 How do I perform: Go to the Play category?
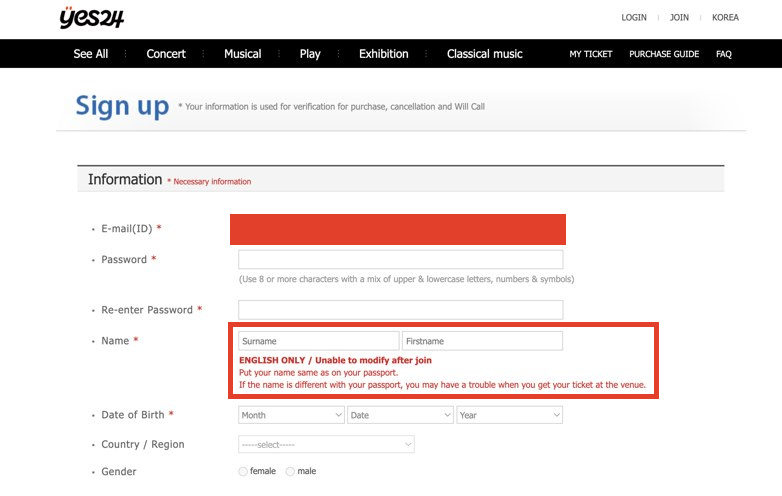point(310,54)
